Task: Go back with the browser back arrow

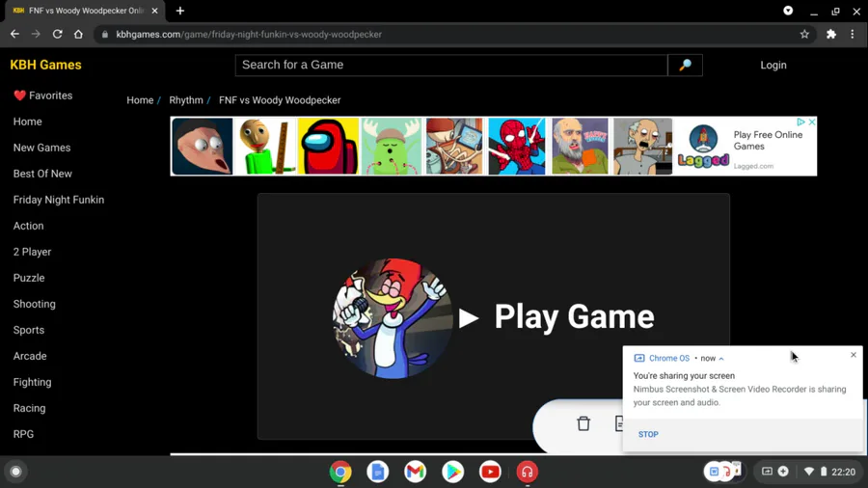Action: [14, 35]
